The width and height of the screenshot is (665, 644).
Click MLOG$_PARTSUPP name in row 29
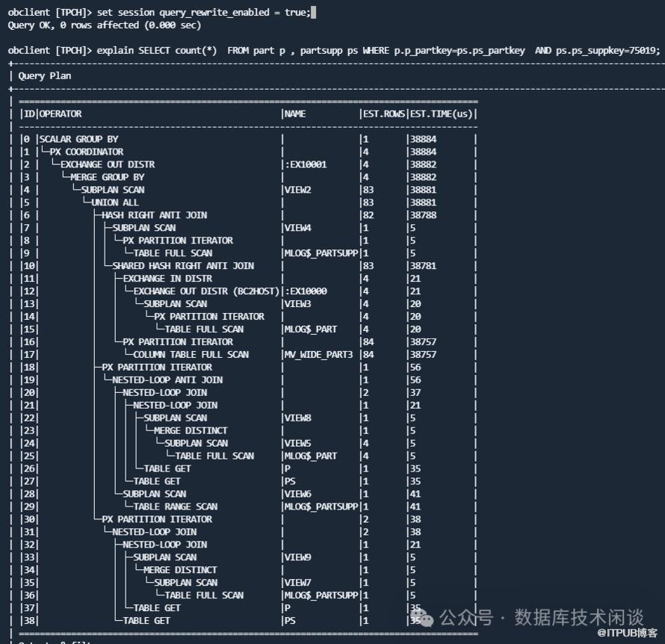click(321, 507)
